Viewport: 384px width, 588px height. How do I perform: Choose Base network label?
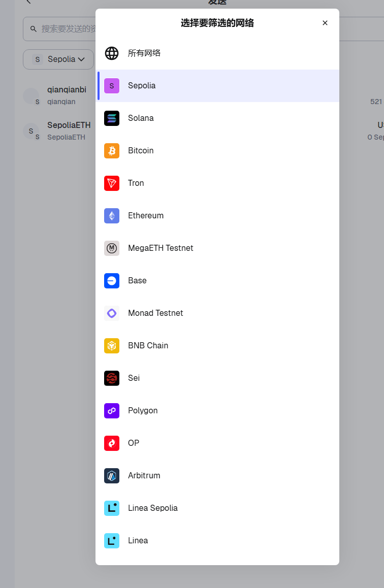pos(137,280)
